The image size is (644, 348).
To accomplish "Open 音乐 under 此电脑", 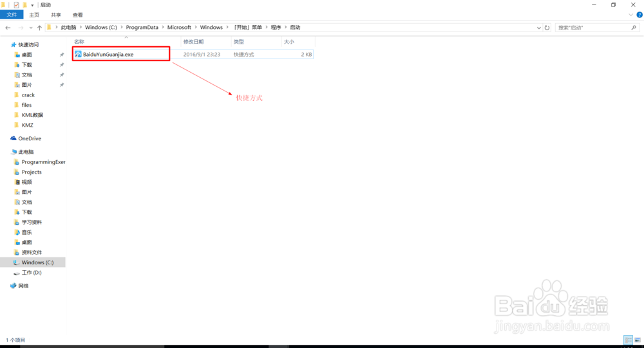I will [26, 232].
